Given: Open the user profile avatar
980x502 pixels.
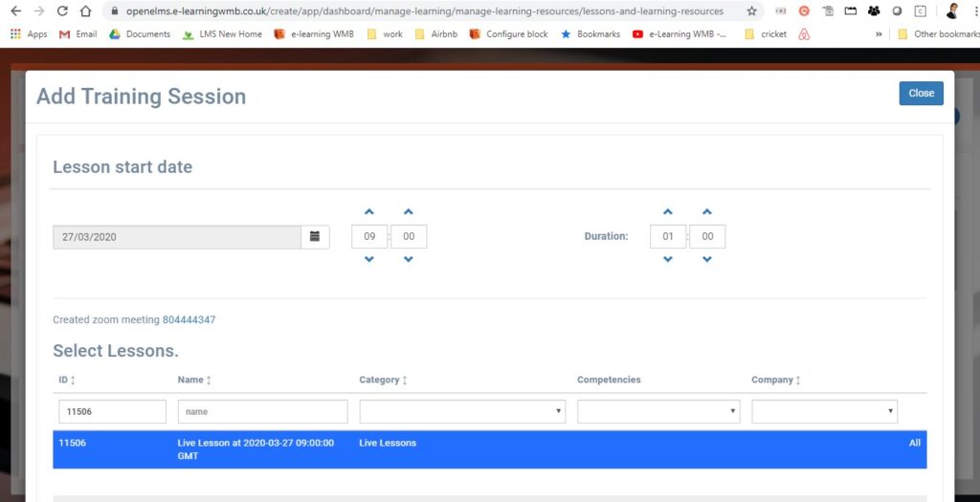Looking at the screenshot, I should click(952, 11).
